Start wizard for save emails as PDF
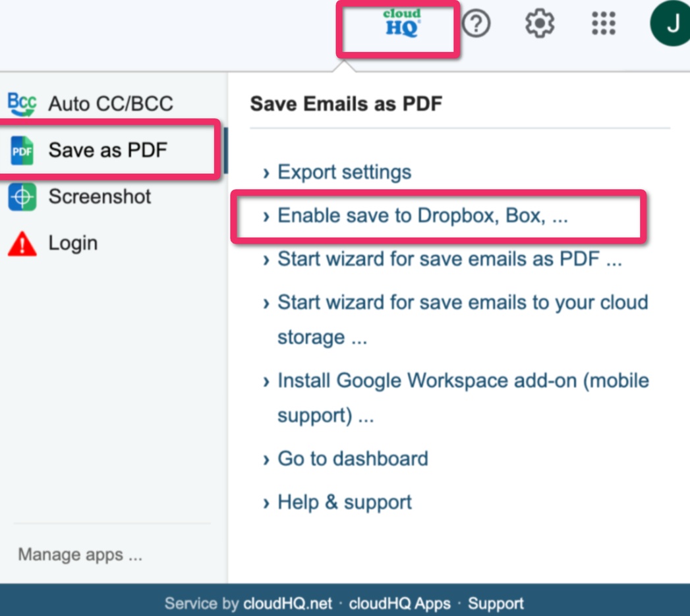 [x=449, y=259]
